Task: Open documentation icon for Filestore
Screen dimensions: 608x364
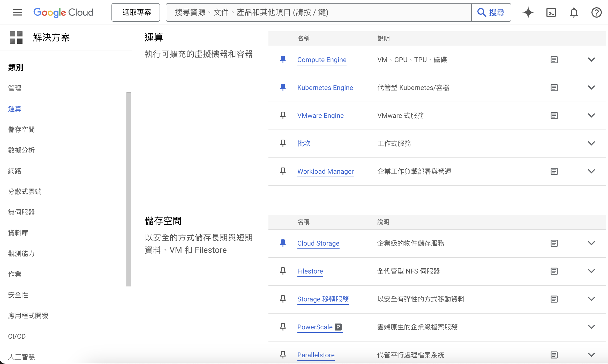Action: pos(554,271)
